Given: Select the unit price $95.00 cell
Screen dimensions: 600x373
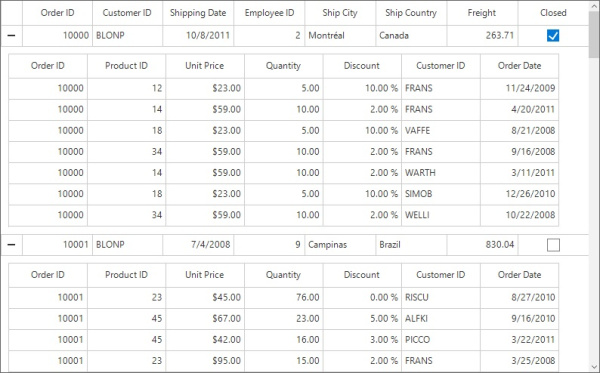Looking at the screenshot, I should point(205,361).
